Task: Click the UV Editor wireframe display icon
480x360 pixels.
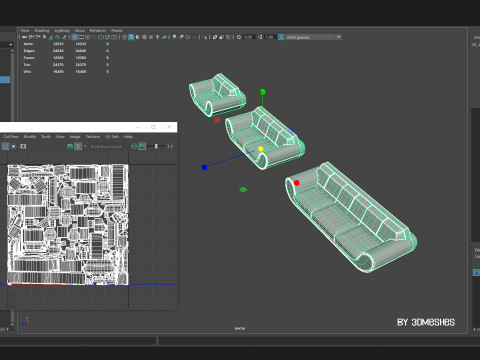Action: point(6,146)
